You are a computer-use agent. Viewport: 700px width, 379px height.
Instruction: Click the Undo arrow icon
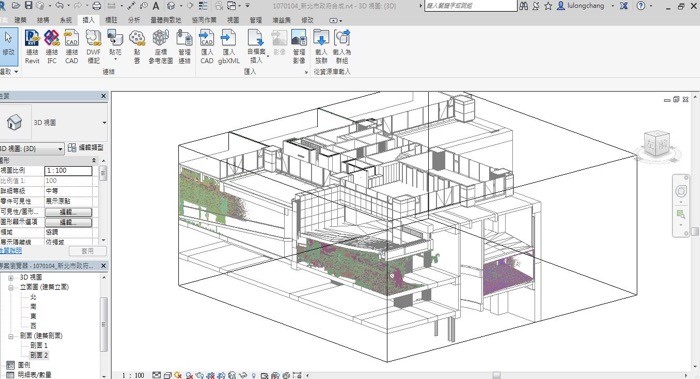point(59,6)
